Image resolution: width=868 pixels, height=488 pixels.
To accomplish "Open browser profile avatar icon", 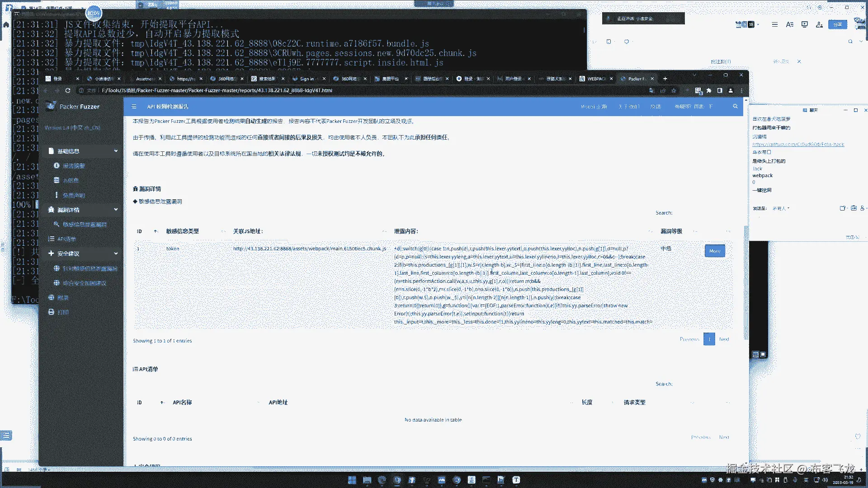I will 731,90.
